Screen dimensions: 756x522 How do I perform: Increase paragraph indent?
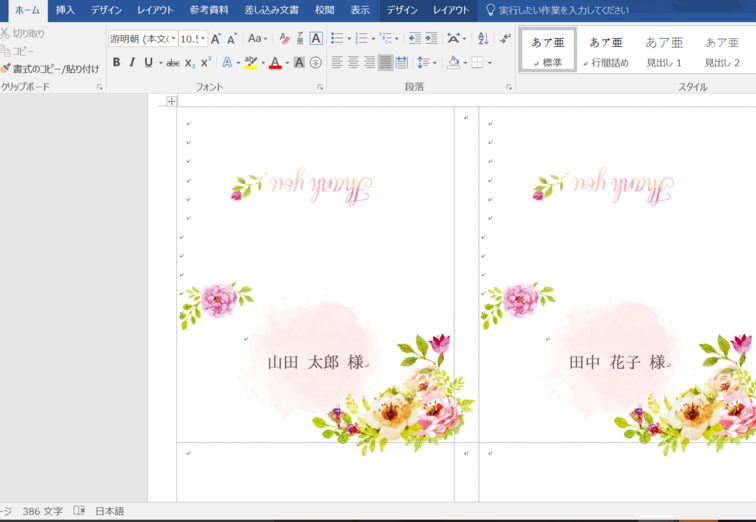pos(431,39)
